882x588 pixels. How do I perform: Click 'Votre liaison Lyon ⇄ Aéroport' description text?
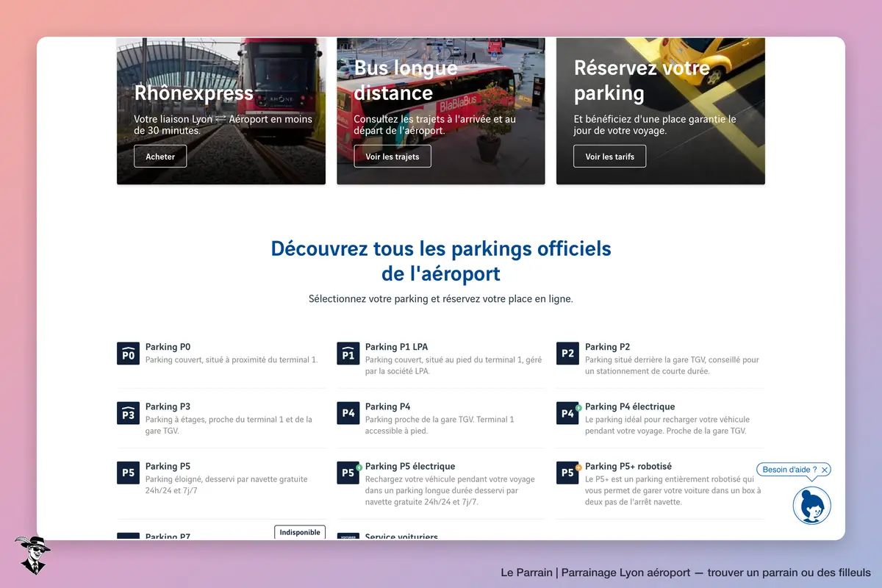coord(223,125)
